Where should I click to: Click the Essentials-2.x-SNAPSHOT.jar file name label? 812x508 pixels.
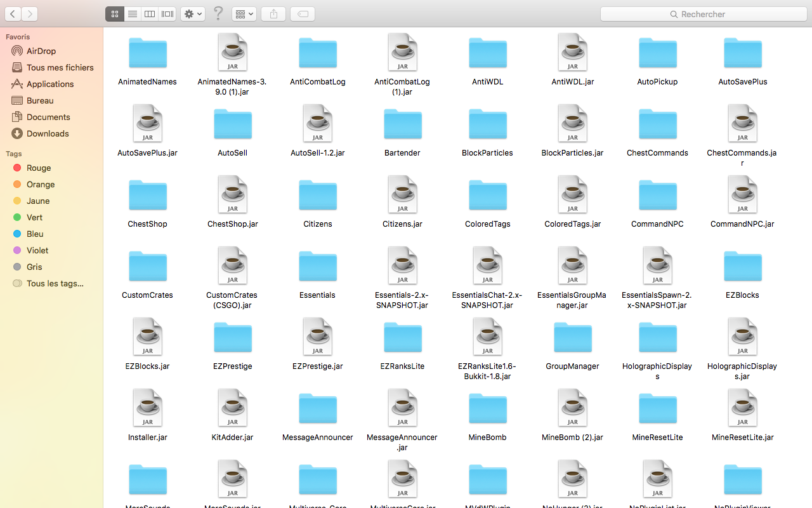(402, 300)
